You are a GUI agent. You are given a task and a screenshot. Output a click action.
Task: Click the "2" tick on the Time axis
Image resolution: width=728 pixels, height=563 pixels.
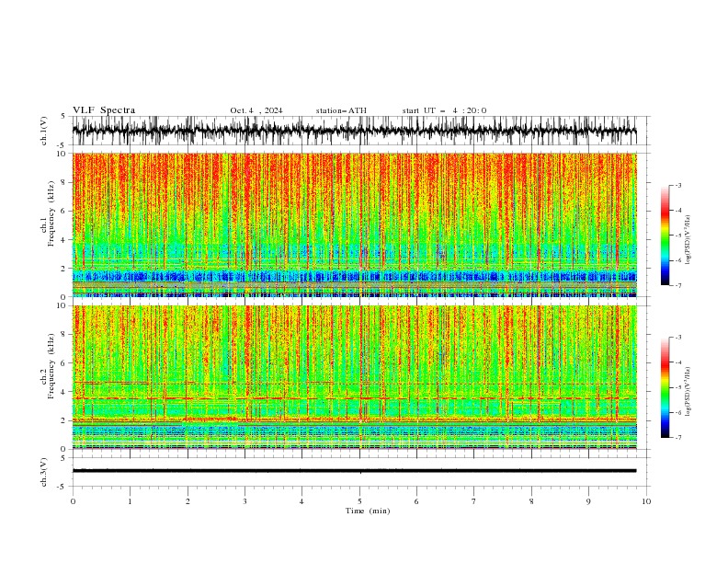click(x=188, y=501)
